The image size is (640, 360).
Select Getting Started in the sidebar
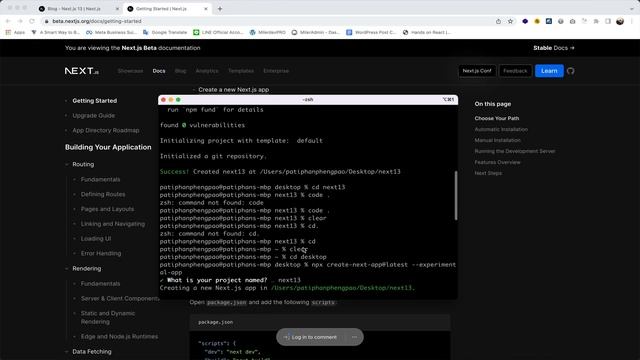(95, 101)
